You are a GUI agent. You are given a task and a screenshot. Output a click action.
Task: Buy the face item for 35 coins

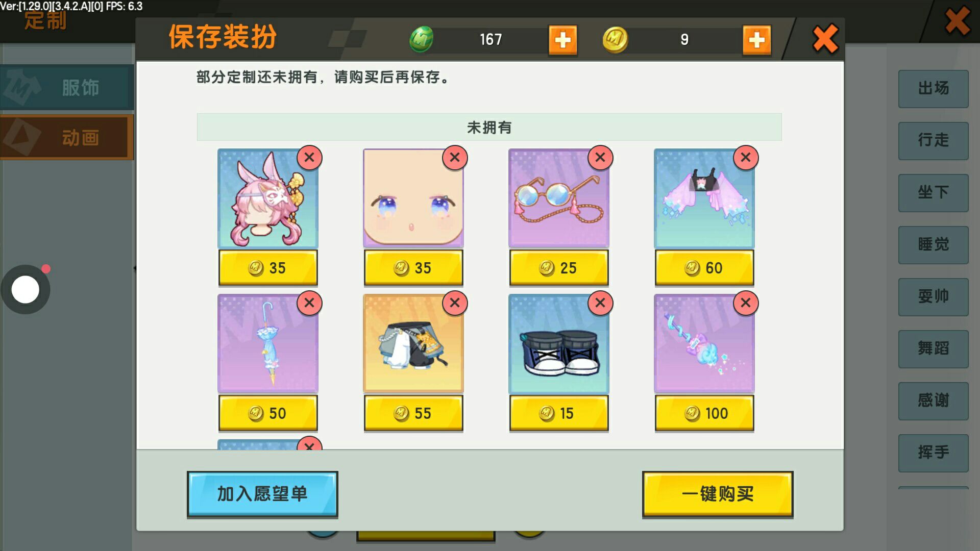pyautogui.click(x=413, y=267)
